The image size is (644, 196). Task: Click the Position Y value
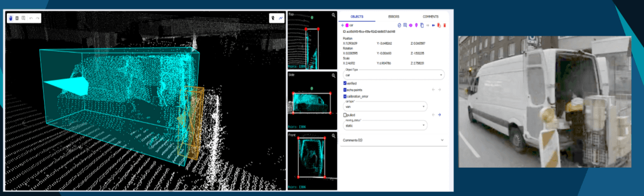[384, 43]
